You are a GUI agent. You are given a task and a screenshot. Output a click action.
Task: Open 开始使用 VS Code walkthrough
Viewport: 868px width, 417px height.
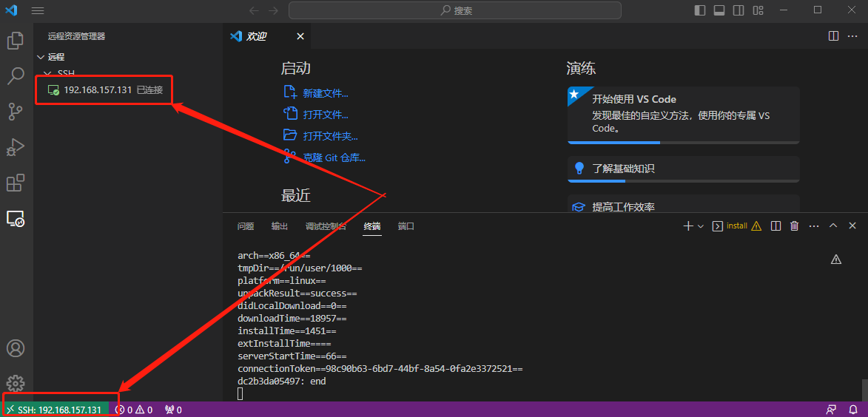[683, 115]
